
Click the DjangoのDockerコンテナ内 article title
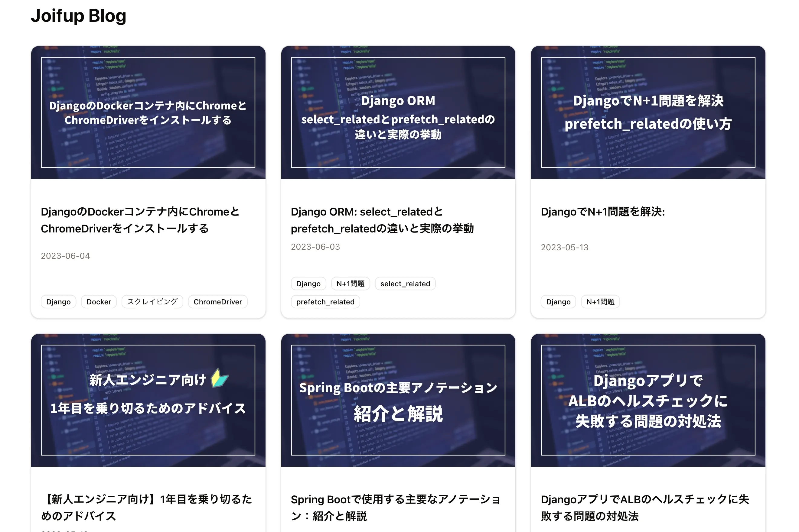140,220
